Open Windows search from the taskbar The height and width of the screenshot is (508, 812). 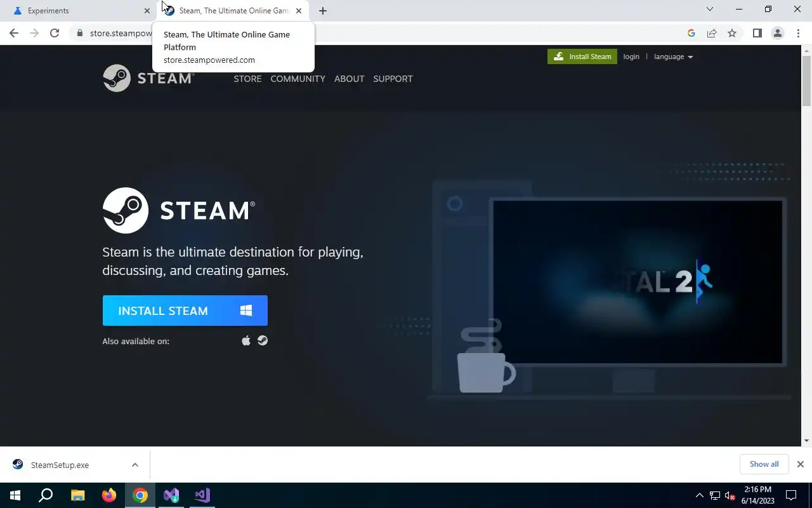46,495
